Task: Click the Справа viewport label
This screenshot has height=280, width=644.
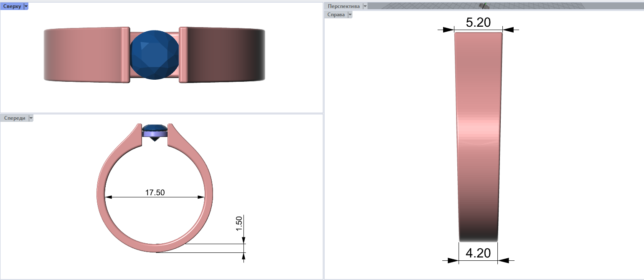Action: pos(336,15)
